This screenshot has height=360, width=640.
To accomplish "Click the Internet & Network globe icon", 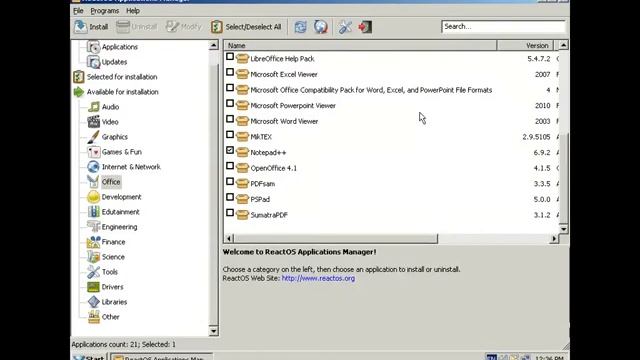I will pos(94,167).
